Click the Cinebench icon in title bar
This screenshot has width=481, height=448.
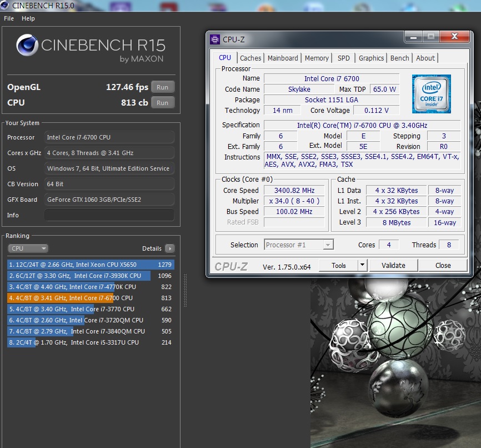(x=5, y=6)
